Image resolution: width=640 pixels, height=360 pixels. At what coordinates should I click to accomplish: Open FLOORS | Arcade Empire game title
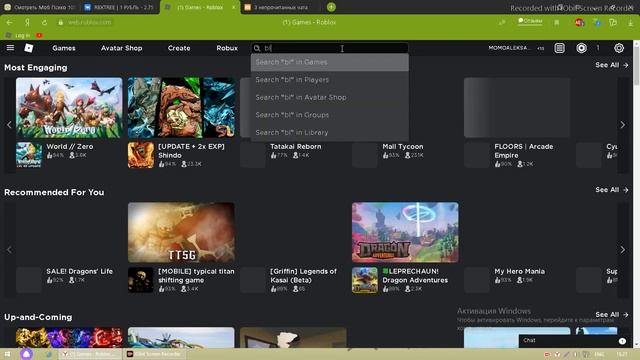click(x=524, y=151)
